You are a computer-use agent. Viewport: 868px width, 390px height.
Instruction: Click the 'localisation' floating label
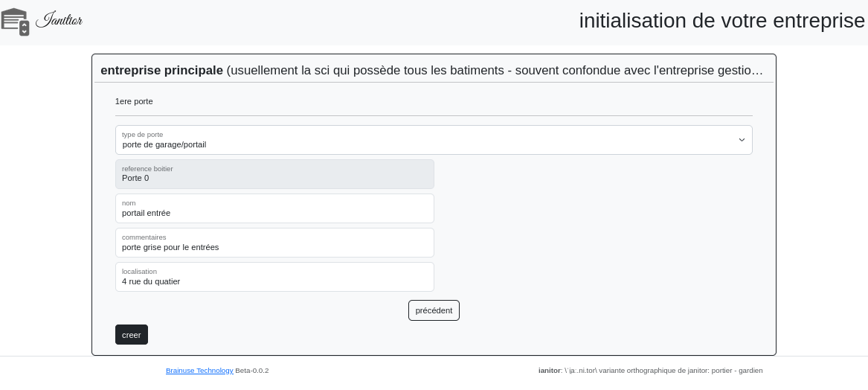coord(139,272)
